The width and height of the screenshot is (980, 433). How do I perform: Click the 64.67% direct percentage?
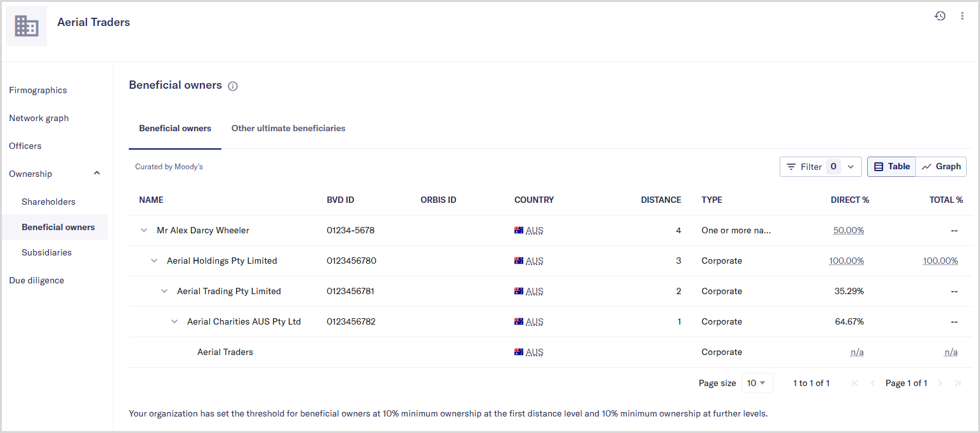tap(849, 321)
